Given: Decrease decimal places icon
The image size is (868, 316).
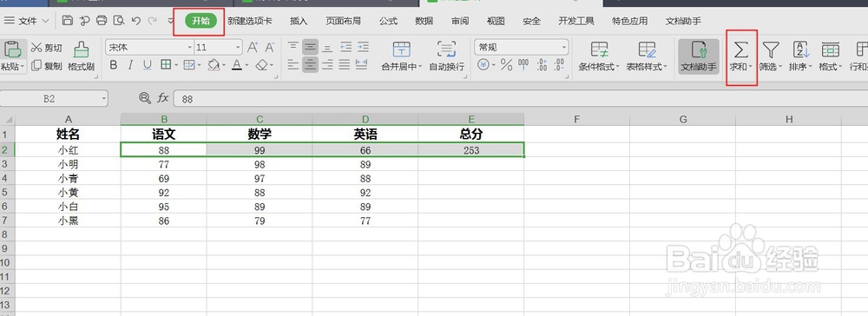Looking at the screenshot, I should 559,65.
